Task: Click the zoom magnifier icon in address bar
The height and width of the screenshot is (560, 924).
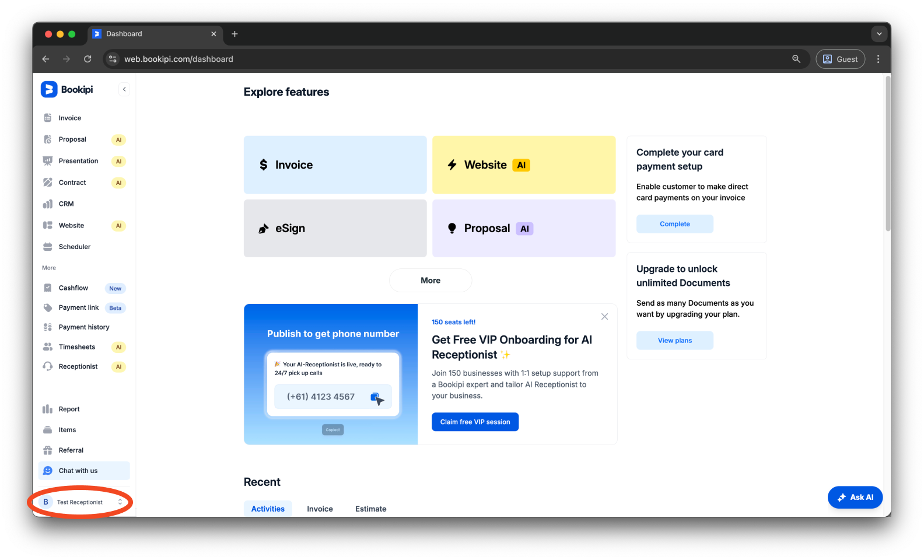Action: click(796, 59)
